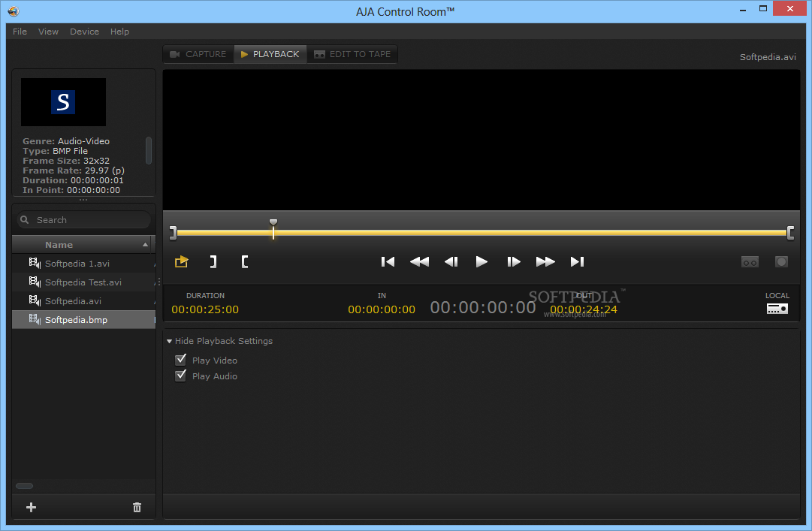812x531 pixels.
Task: Start playback with the play button
Action: [x=481, y=261]
